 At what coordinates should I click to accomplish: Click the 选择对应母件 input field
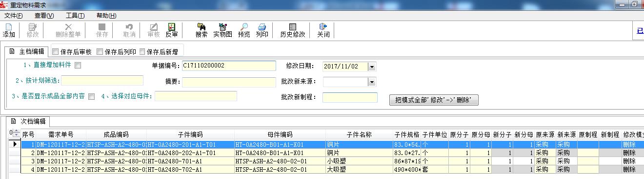(196, 96)
